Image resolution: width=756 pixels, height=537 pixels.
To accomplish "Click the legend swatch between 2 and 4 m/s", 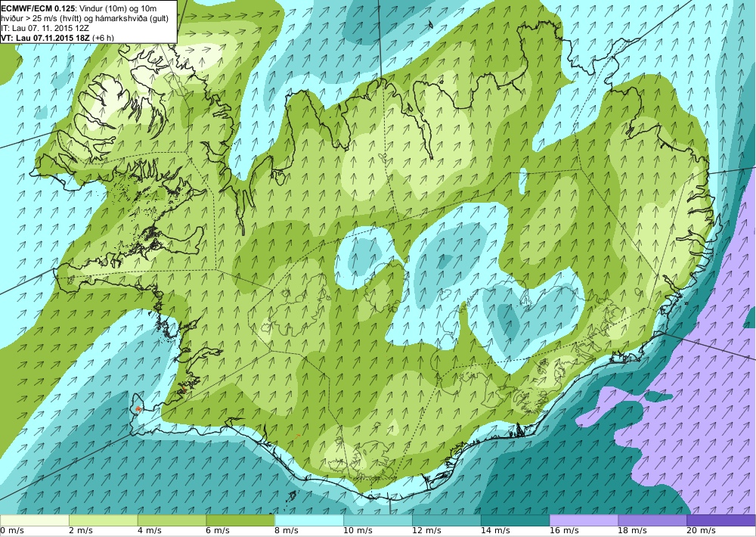I will point(103,520).
